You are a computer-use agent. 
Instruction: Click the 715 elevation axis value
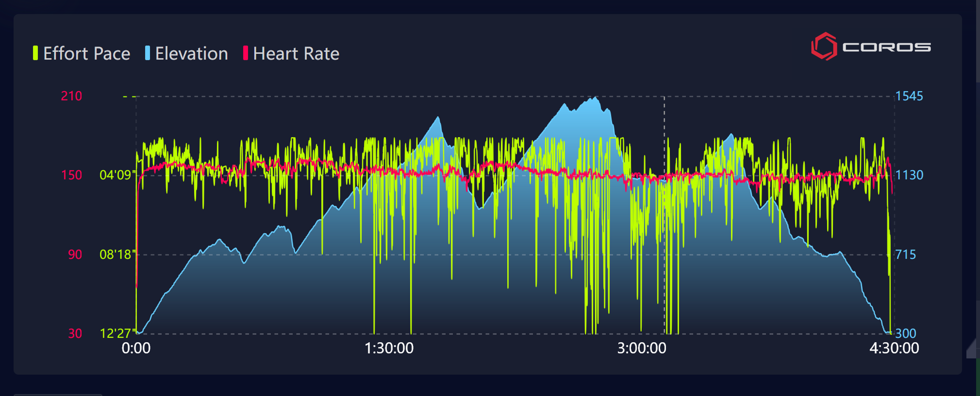905,254
